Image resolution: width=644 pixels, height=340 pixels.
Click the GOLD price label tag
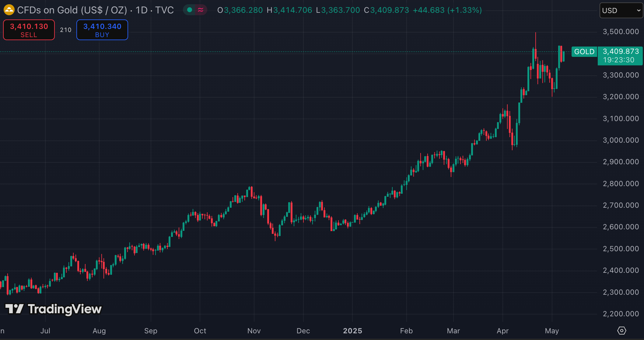pyautogui.click(x=584, y=52)
